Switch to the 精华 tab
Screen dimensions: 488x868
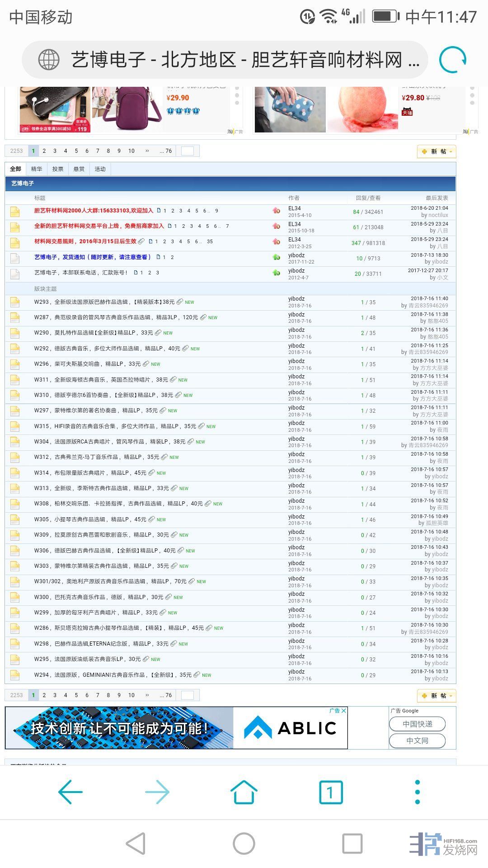tap(37, 169)
